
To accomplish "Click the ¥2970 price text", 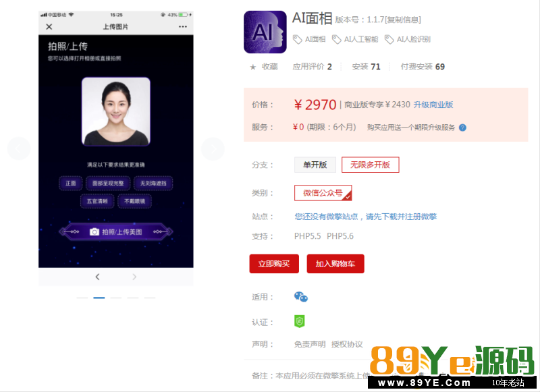I will tap(315, 105).
